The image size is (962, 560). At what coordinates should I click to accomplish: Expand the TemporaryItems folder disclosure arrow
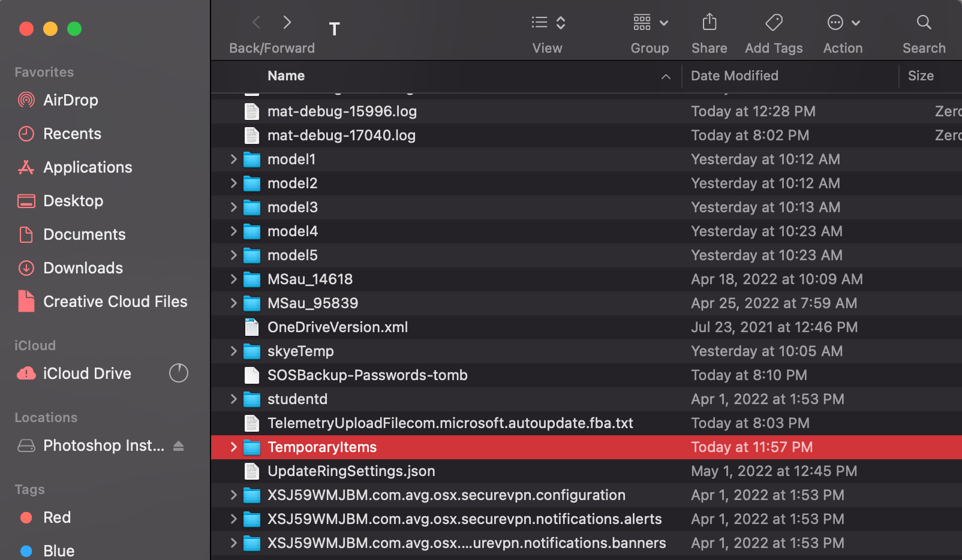coord(234,447)
